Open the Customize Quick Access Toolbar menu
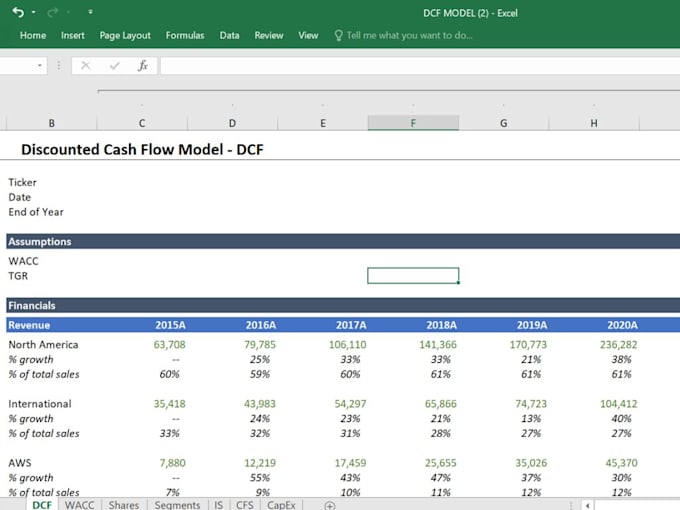Screen dimensions: 680x510 click(x=90, y=12)
